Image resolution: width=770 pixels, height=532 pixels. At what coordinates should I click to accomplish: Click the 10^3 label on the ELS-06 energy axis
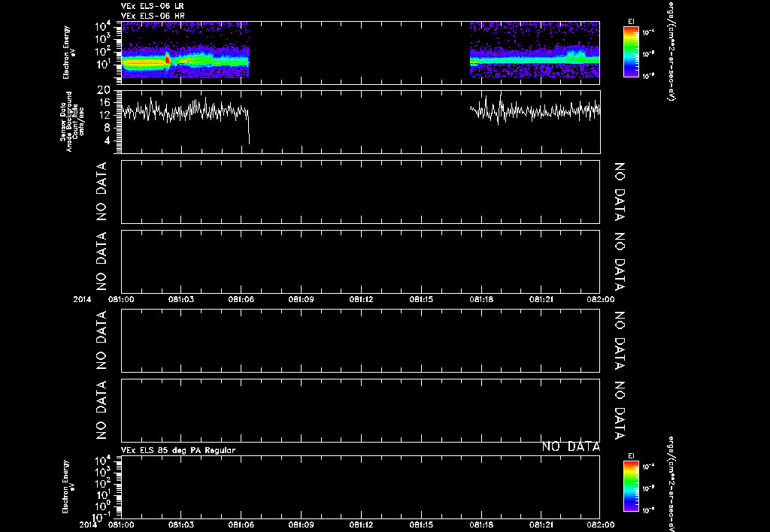104,39
